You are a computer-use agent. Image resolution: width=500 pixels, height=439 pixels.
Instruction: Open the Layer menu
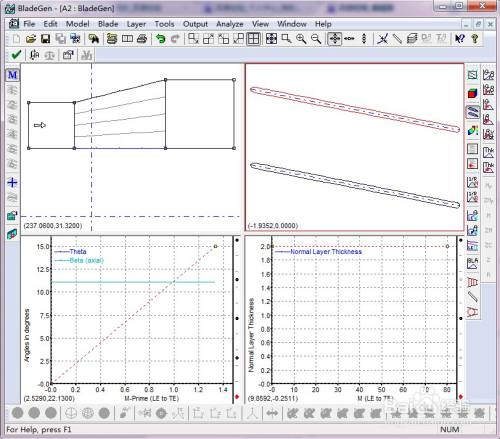click(136, 24)
